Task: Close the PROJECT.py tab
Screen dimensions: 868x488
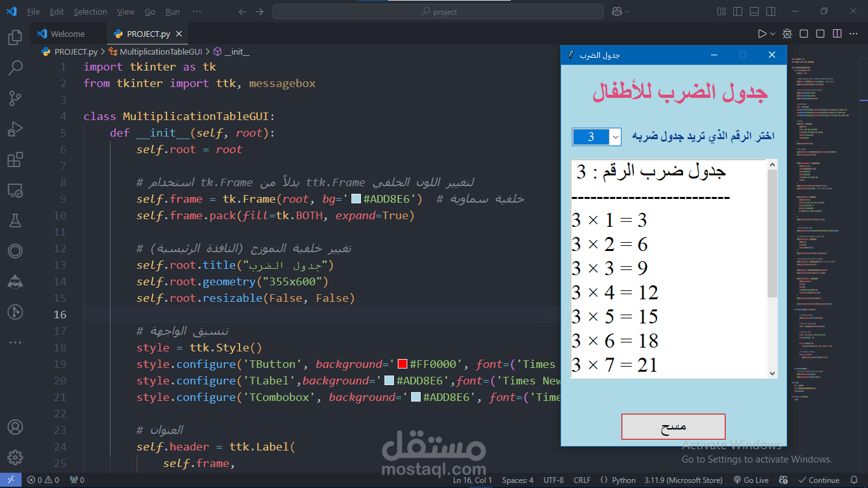Action: click(x=179, y=34)
